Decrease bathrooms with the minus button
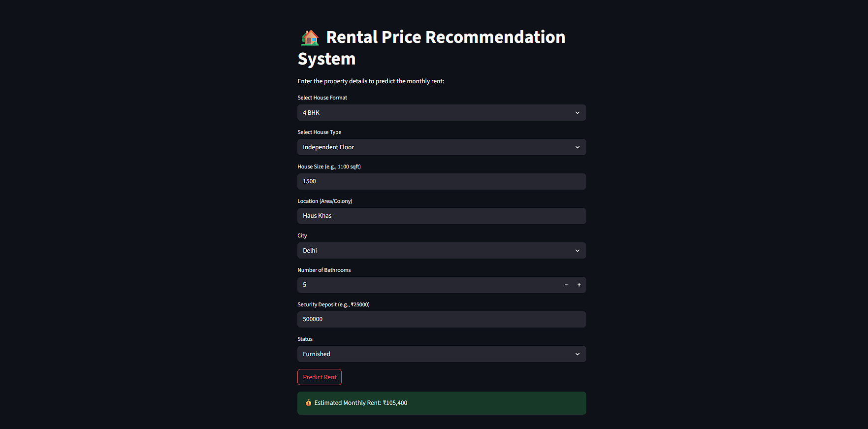Screen dimensions: 868x429 (566, 285)
